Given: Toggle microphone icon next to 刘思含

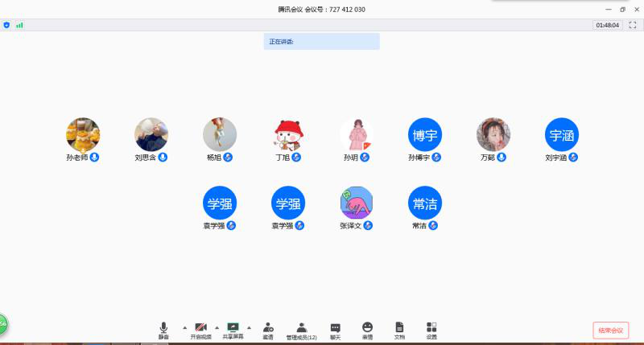Looking at the screenshot, I should (x=163, y=158).
